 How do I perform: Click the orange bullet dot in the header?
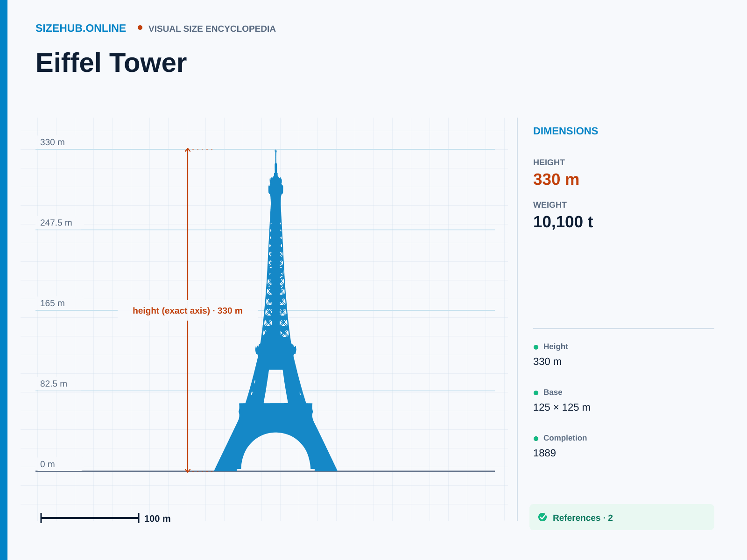point(140,28)
